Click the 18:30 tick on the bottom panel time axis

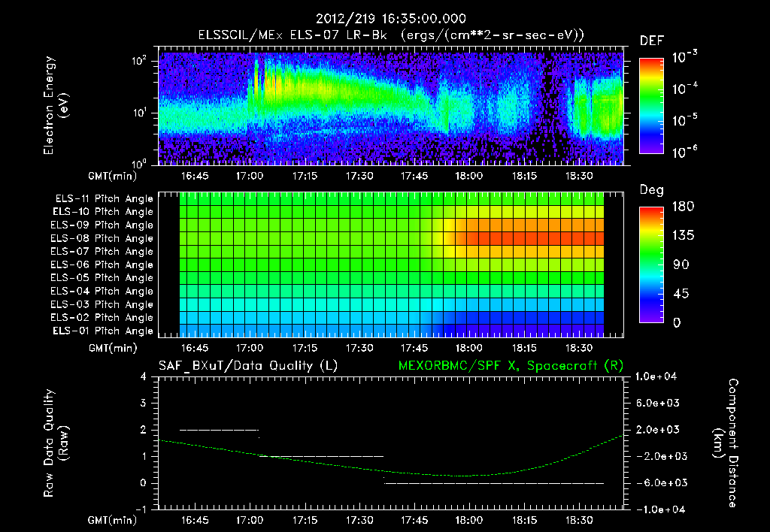pyautogui.click(x=579, y=520)
